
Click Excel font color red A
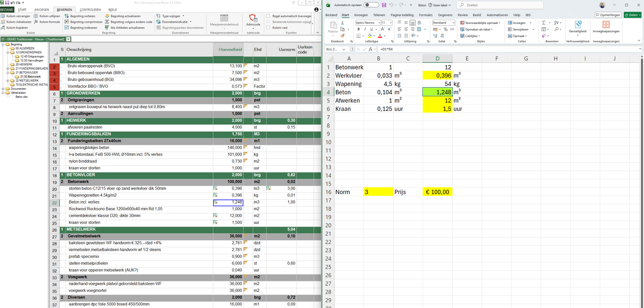tap(380, 36)
